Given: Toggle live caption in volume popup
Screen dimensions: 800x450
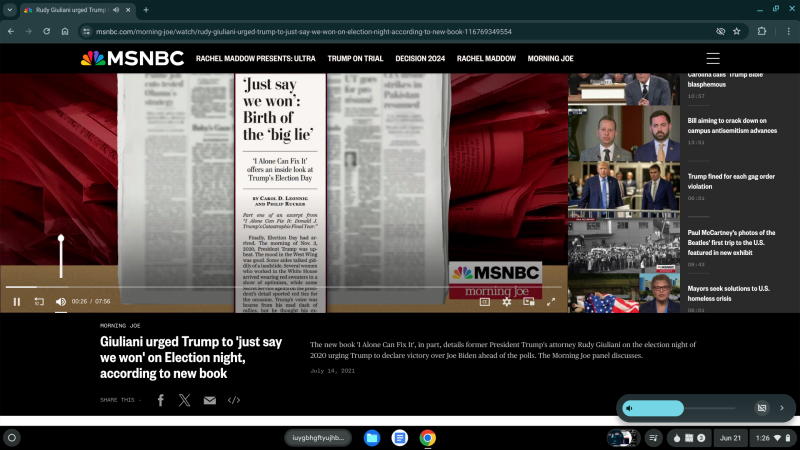Looking at the screenshot, I should click(762, 408).
